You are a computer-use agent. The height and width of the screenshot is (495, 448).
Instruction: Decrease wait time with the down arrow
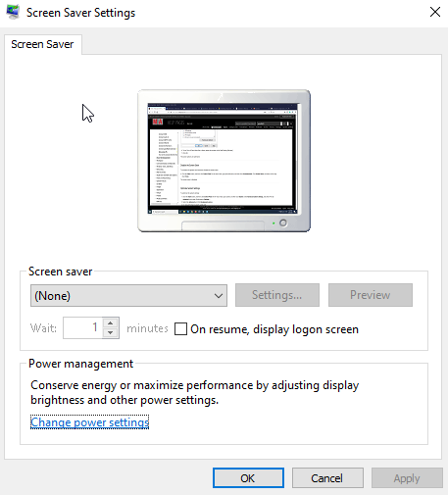point(111,333)
